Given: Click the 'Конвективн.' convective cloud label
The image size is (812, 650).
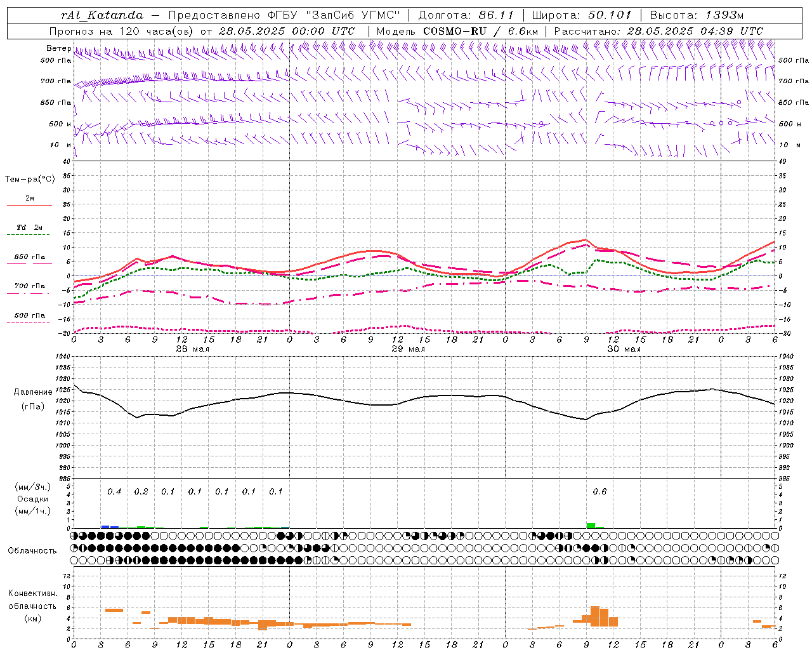Looking at the screenshot, I should point(32,594).
